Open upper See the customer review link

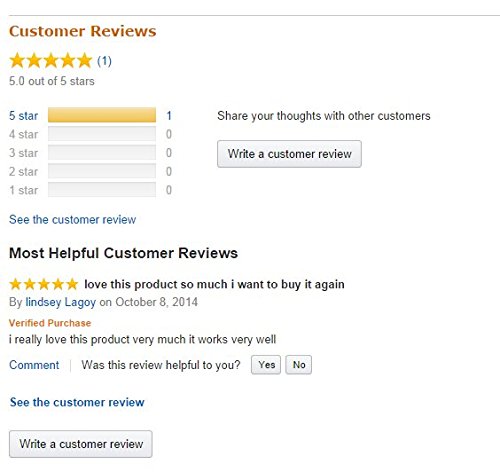click(73, 220)
